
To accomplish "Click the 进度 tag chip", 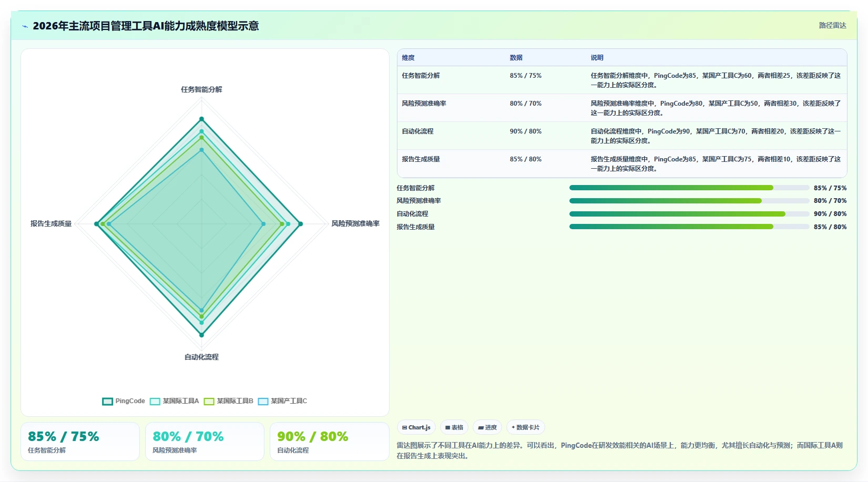I will [x=487, y=427].
